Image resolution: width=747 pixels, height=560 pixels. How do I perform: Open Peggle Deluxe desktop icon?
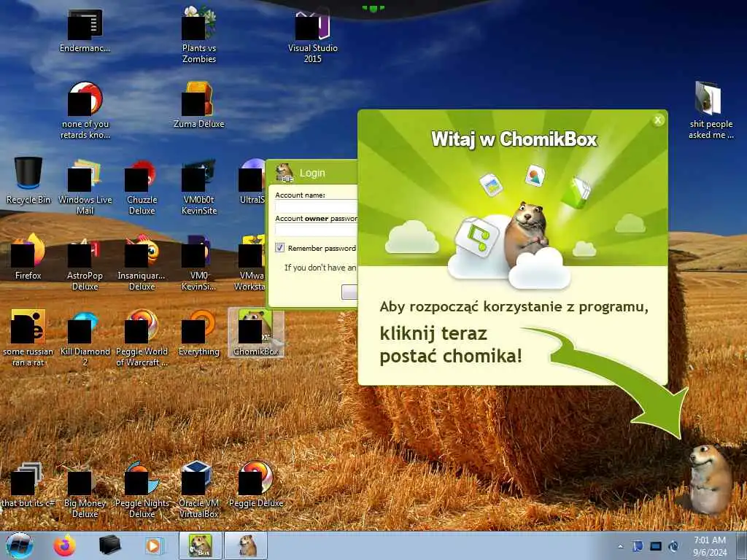tap(256, 484)
